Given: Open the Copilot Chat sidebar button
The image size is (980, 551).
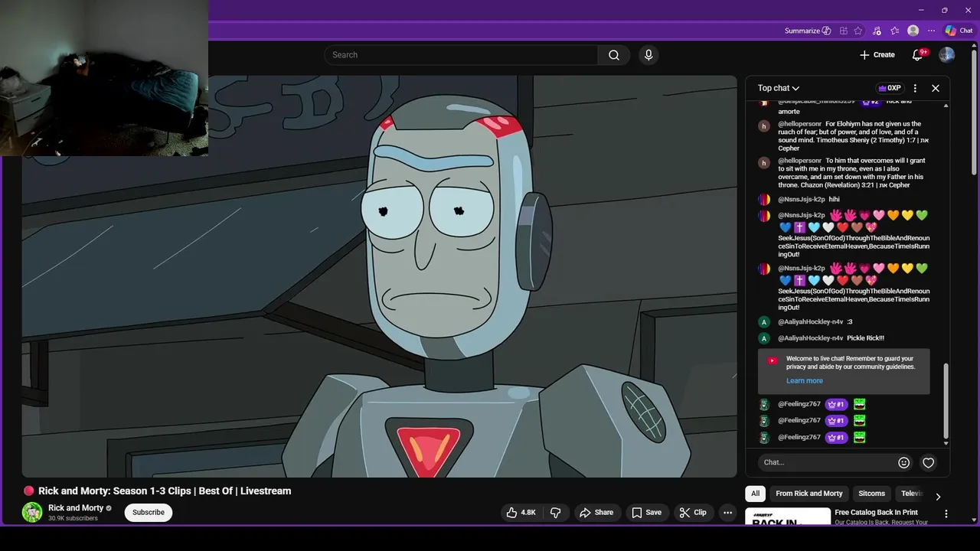Looking at the screenshot, I should (959, 31).
